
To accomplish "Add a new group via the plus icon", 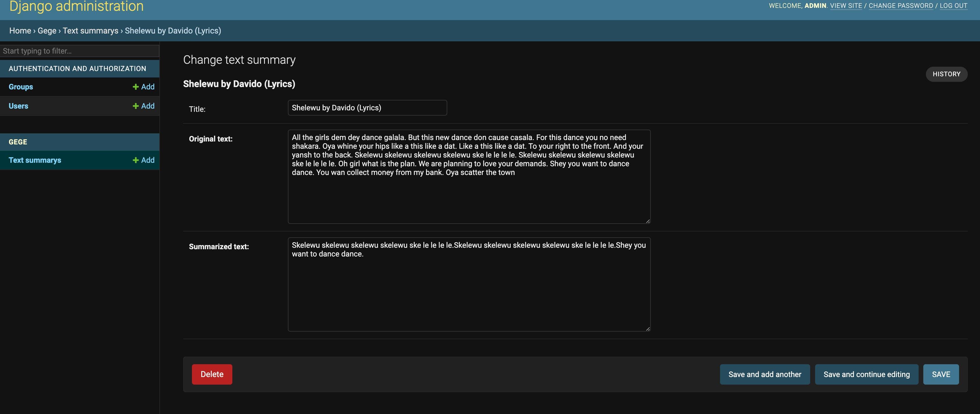I will point(144,86).
